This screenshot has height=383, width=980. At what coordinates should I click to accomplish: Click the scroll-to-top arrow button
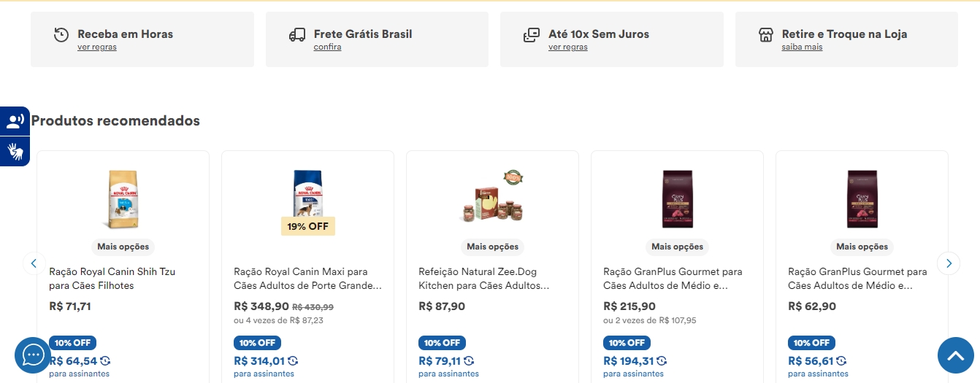[x=956, y=355]
